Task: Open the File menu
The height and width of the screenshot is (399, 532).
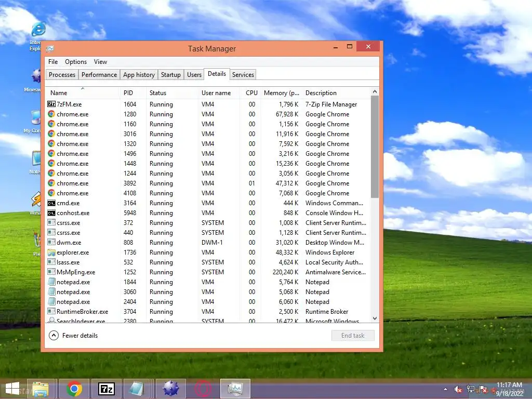Action: click(x=53, y=62)
